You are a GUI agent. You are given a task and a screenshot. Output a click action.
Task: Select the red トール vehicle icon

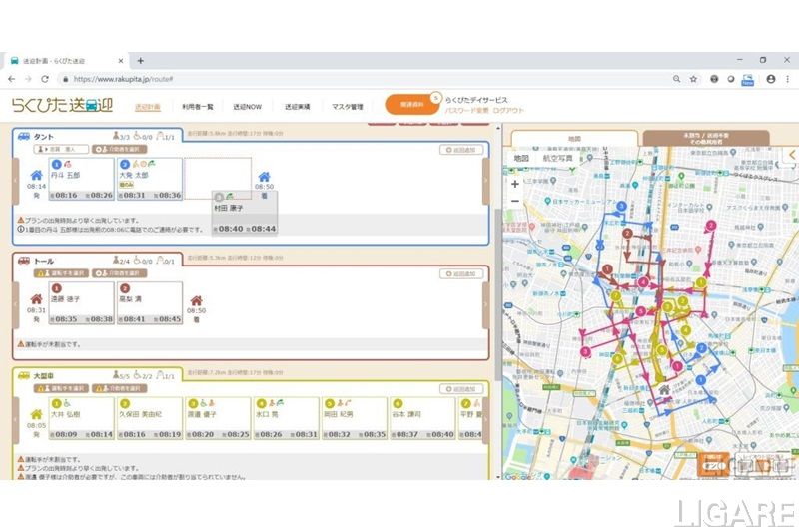(24, 260)
